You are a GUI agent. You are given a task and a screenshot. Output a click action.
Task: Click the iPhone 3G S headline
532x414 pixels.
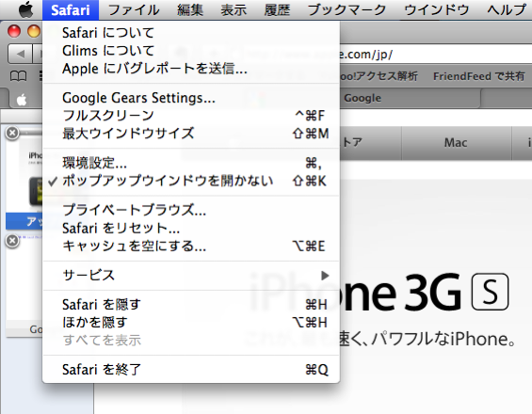(425, 293)
